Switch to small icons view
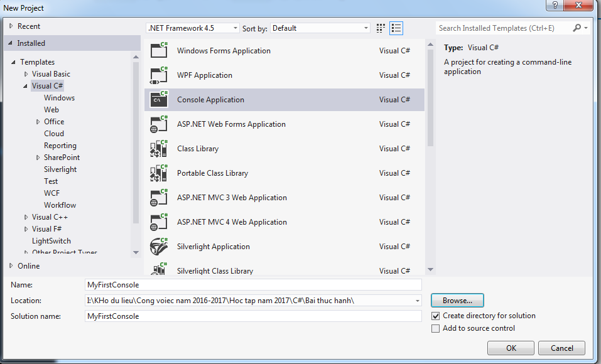Screen dimensions: 601x364 tap(381, 28)
